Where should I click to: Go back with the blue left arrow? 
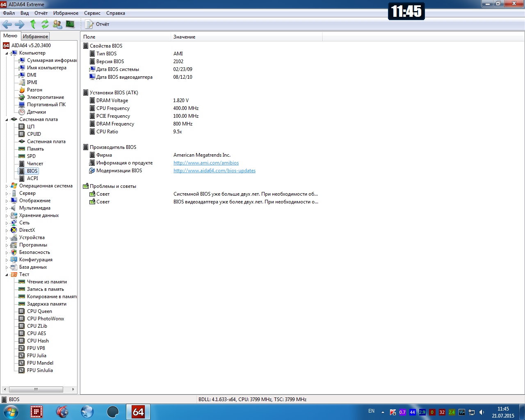pos(7,24)
